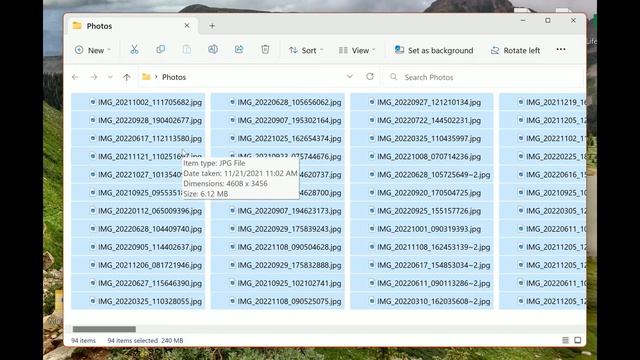640x360 pixels.
Task: Click the Rename icon in toolbar
Action: (213, 50)
